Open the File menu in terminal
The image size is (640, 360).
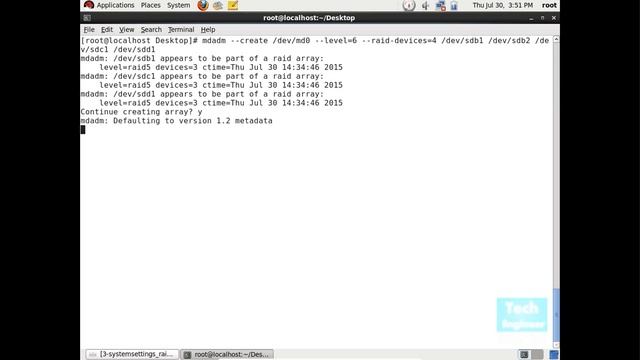pos(89,29)
